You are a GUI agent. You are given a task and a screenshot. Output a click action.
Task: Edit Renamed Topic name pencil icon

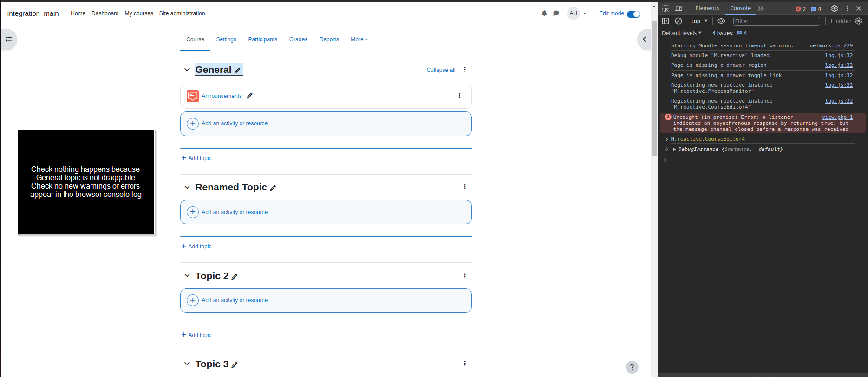point(273,188)
